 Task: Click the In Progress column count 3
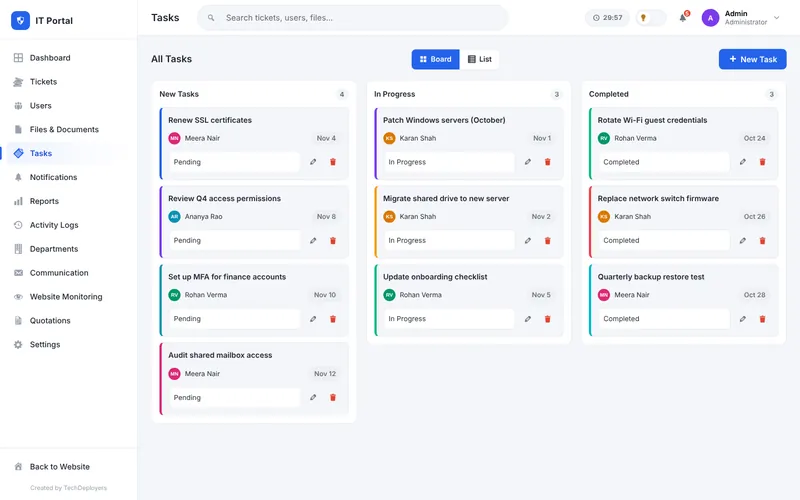557,94
